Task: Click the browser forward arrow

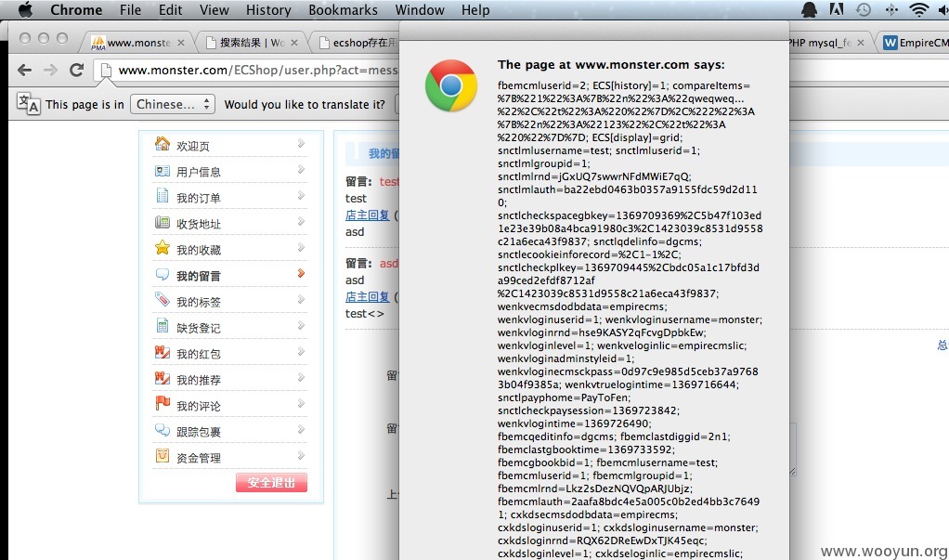Action: [x=50, y=71]
